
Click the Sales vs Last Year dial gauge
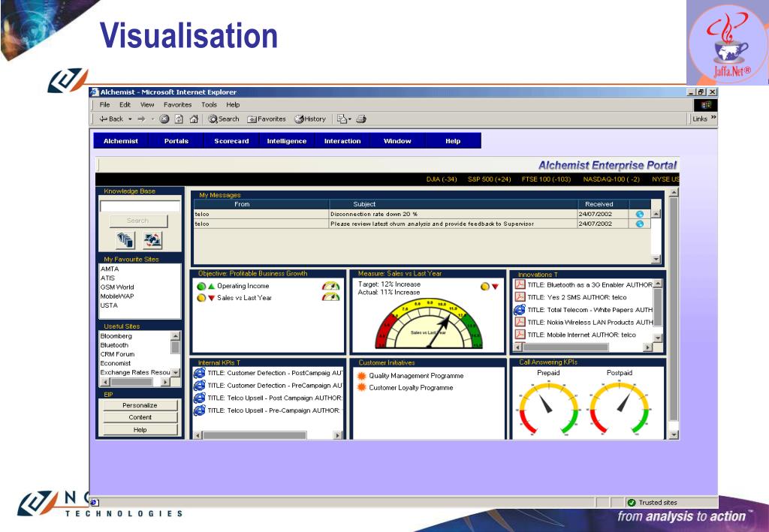(429, 324)
